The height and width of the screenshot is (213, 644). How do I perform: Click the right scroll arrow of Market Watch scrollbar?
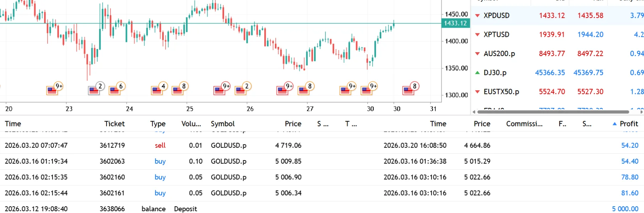(x=642, y=112)
